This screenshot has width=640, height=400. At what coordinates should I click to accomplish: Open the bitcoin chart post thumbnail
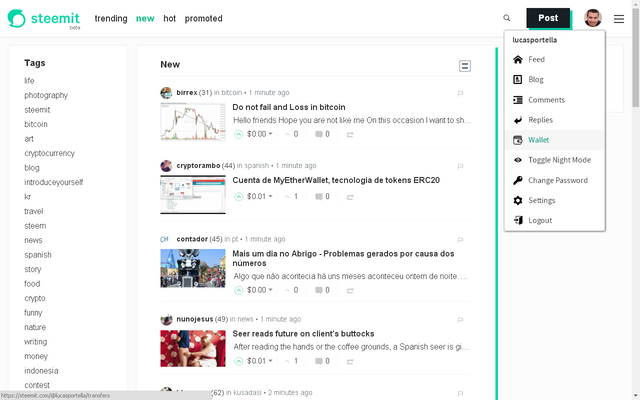point(193,122)
